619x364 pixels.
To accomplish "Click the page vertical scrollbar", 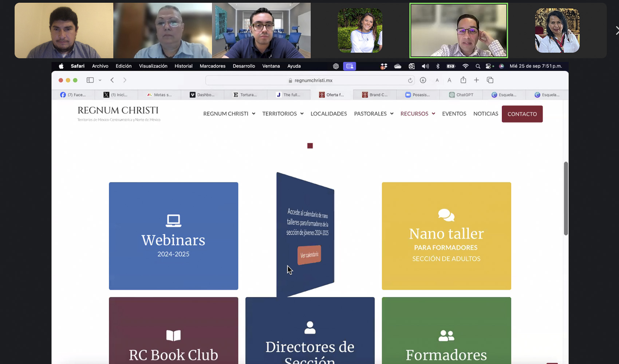I will (566, 199).
